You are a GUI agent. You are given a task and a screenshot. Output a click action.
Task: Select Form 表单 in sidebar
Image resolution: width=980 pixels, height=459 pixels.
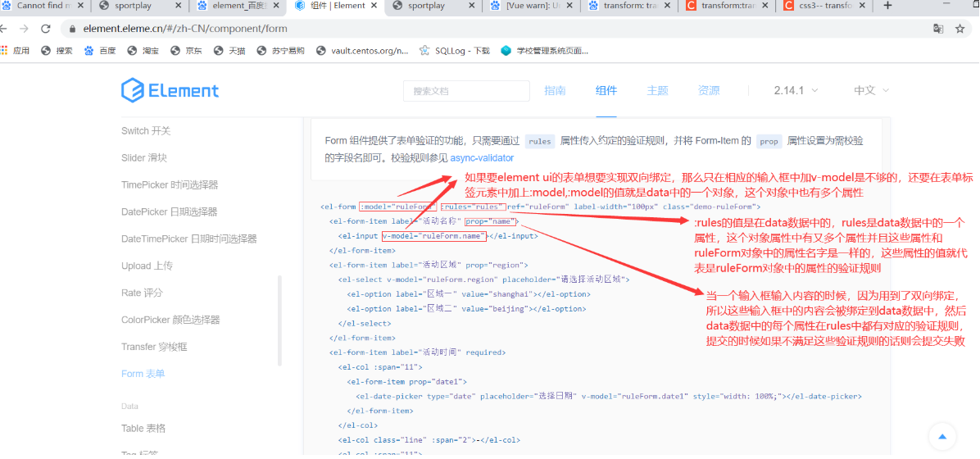[x=143, y=373]
